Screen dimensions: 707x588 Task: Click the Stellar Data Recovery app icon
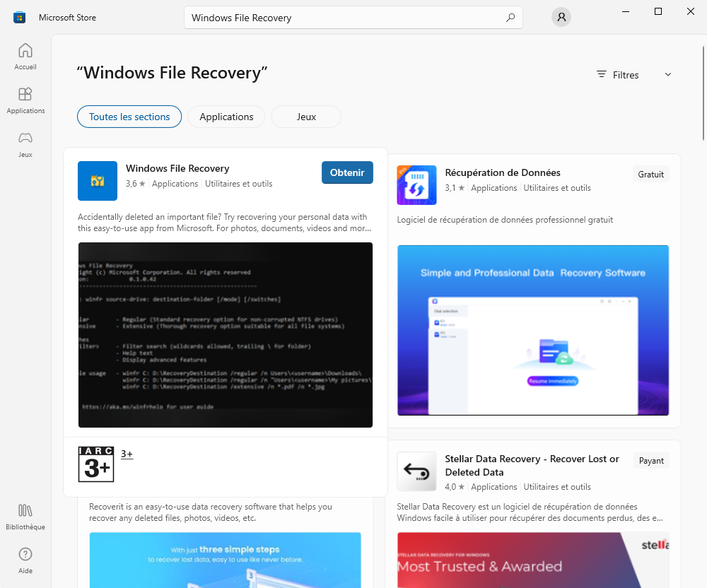point(416,471)
